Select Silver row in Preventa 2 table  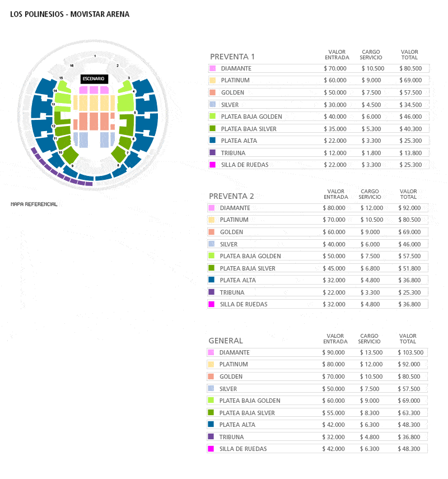click(318, 244)
